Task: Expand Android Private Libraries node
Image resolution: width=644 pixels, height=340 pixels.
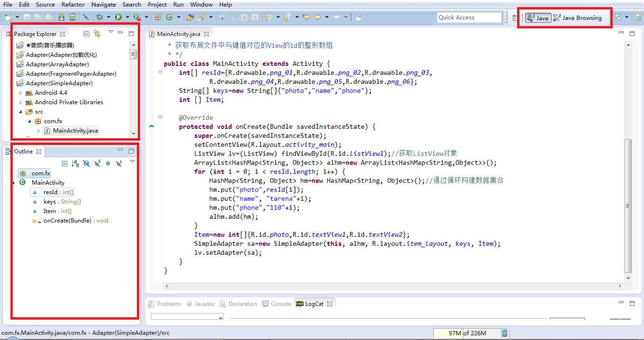Action: click(20, 102)
